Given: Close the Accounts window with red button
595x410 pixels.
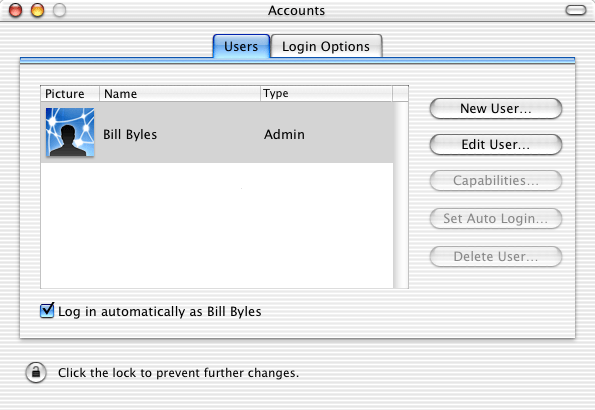Looking at the screenshot, I should [16, 10].
